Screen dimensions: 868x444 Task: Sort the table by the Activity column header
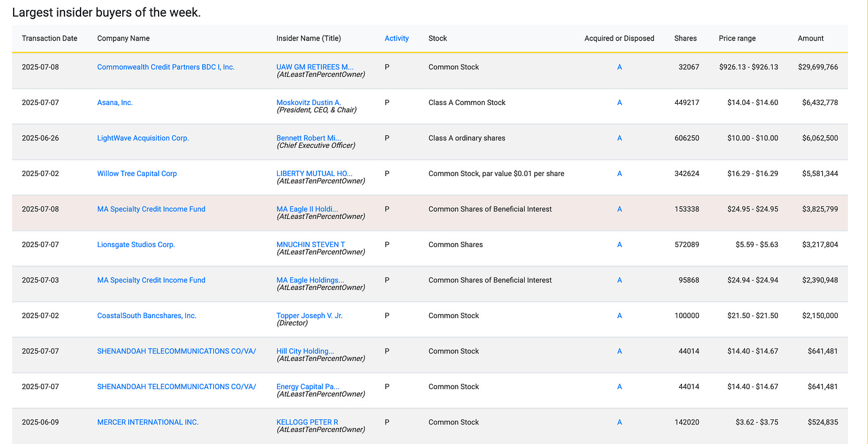(x=396, y=38)
